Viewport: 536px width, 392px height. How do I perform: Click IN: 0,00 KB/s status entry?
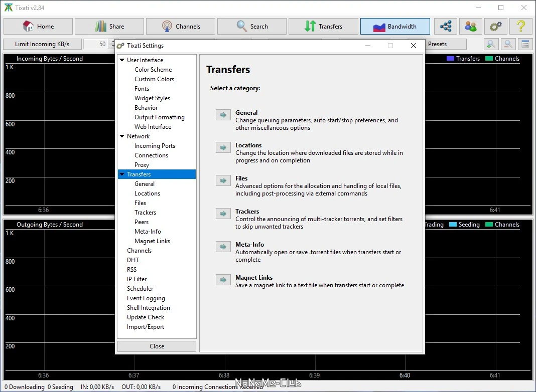click(x=97, y=387)
